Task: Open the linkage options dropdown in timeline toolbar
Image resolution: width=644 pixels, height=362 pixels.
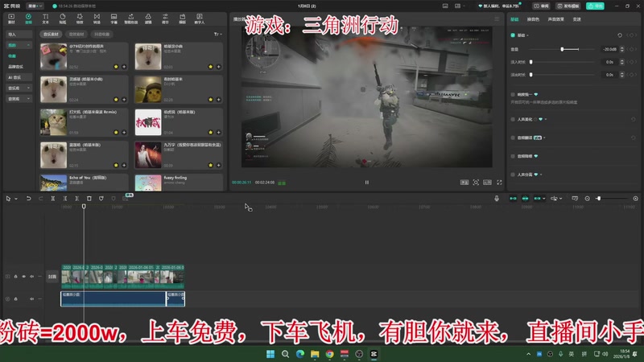Action: click(x=544, y=199)
